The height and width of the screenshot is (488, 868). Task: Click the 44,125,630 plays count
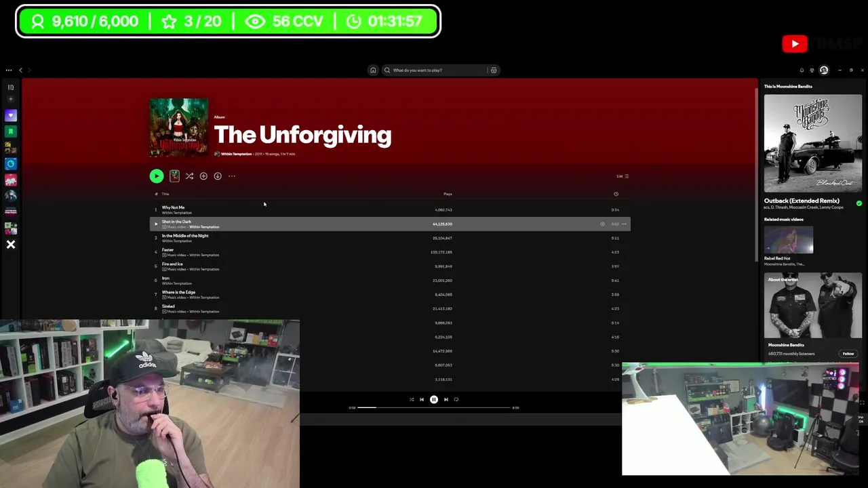click(442, 224)
